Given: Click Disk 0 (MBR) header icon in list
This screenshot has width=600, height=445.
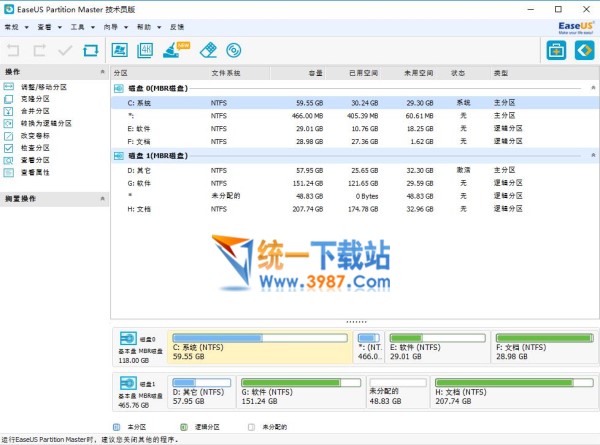Looking at the screenshot, I should pyautogui.click(x=119, y=89).
